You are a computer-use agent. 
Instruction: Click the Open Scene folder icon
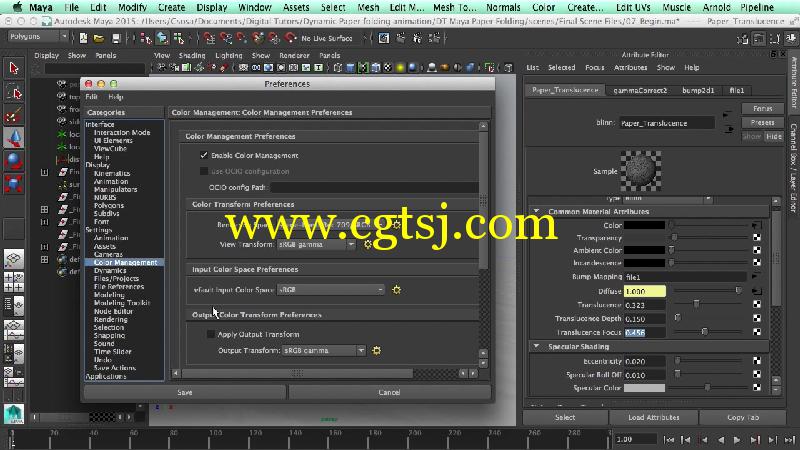[x=99, y=38]
